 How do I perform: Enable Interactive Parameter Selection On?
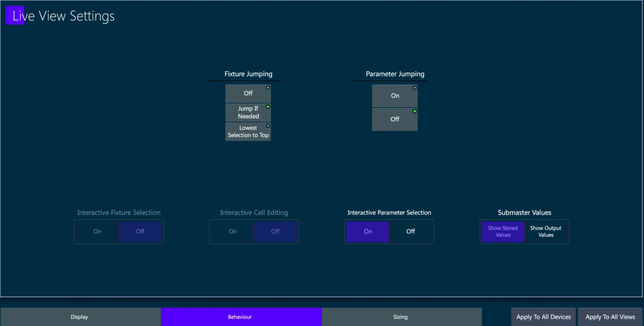pyautogui.click(x=368, y=232)
